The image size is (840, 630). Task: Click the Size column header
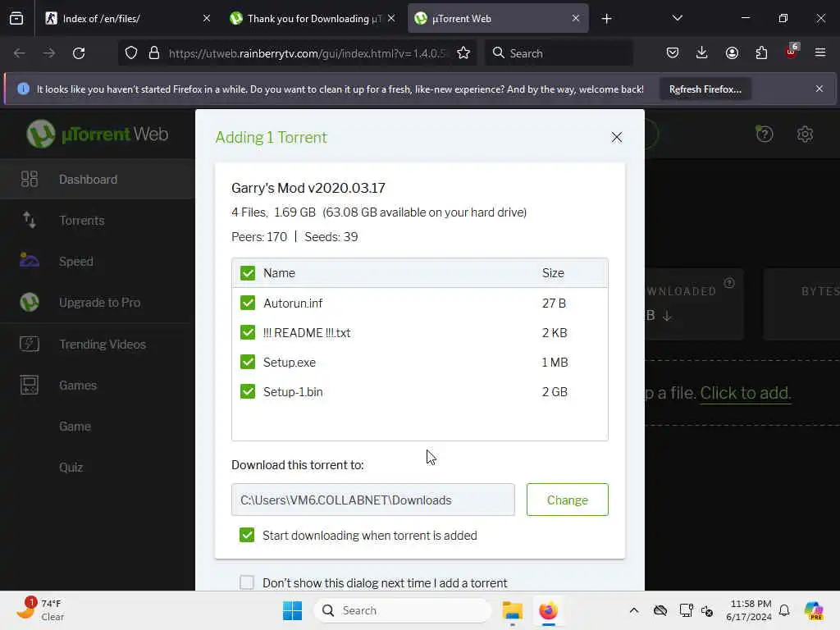tap(553, 273)
